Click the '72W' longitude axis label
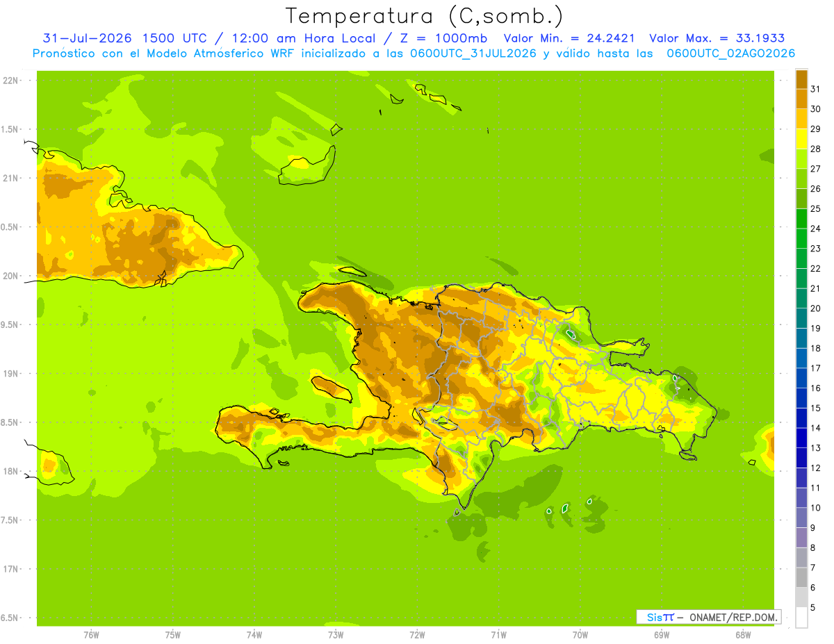 click(x=417, y=635)
